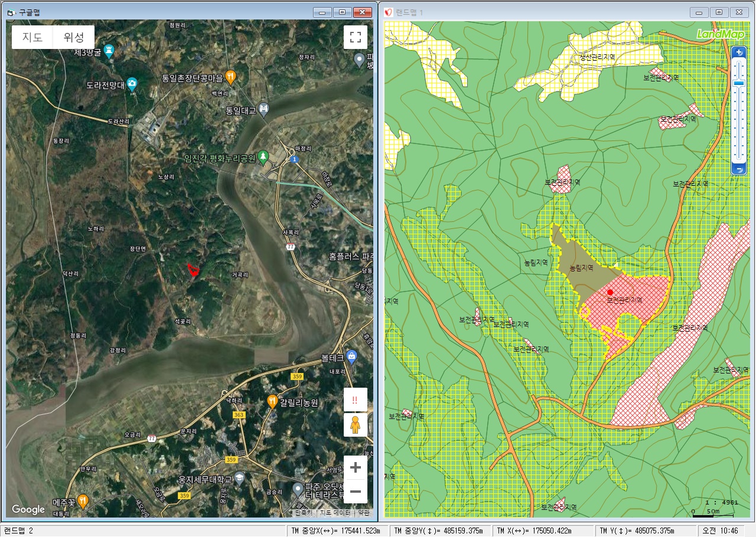
Task: Click the red dot marker in LandMap
Action: tap(610, 292)
